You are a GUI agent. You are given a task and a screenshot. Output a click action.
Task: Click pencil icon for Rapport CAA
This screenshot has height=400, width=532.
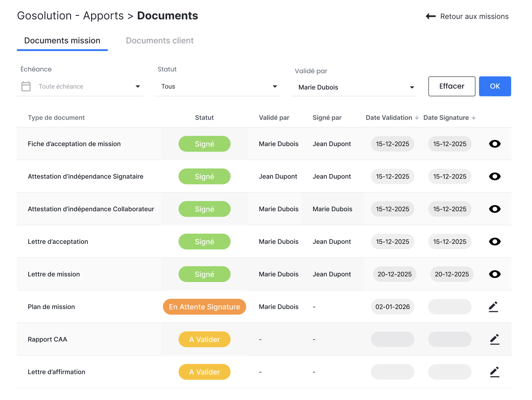pos(494,339)
